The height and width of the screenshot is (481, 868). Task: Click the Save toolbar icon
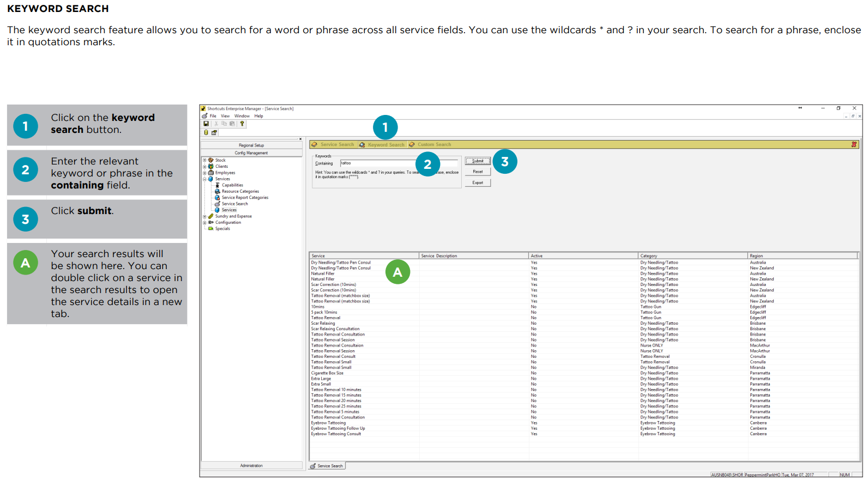[x=206, y=124]
